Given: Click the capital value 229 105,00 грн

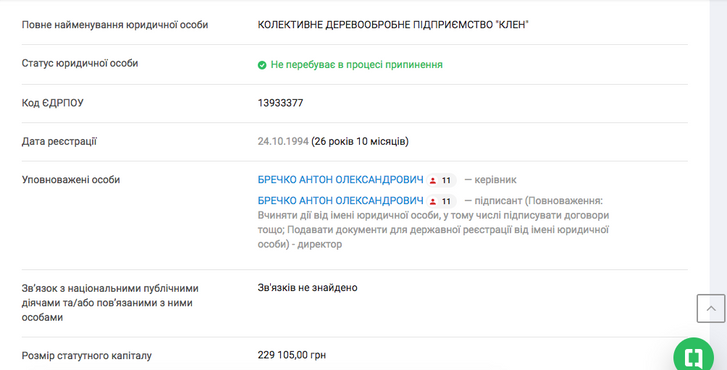Looking at the screenshot, I should click(x=292, y=355).
